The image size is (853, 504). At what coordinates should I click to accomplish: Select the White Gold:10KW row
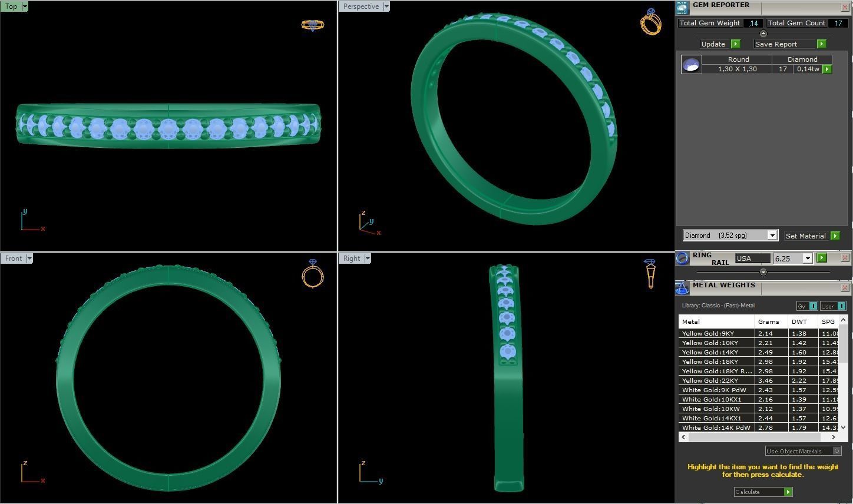pyautogui.click(x=759, y=409)
